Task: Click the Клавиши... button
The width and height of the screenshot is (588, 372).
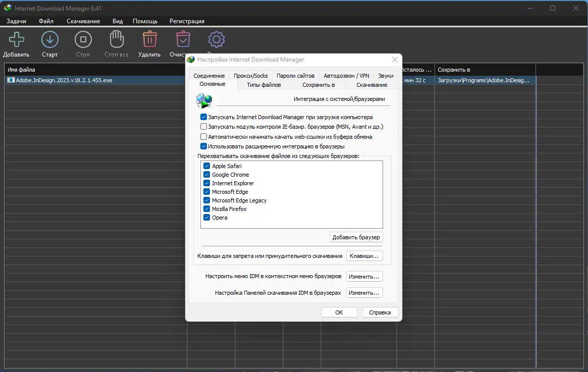Action: (364, 256)
